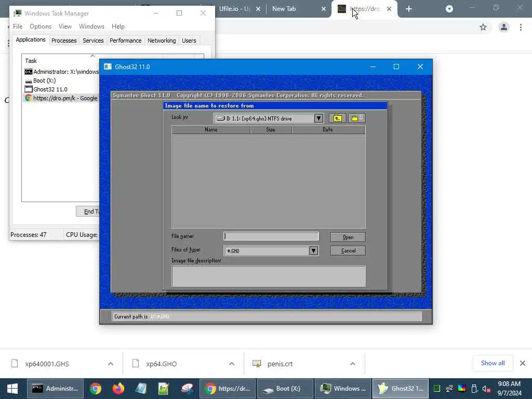Select the Administrator task row
The width and height of the screenshot is (532, 399).
tap(61, 72)
